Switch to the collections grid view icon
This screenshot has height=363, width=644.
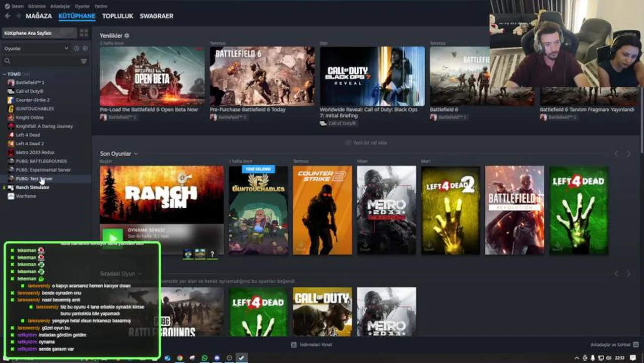pyautogui.click(x=84, y=33)
